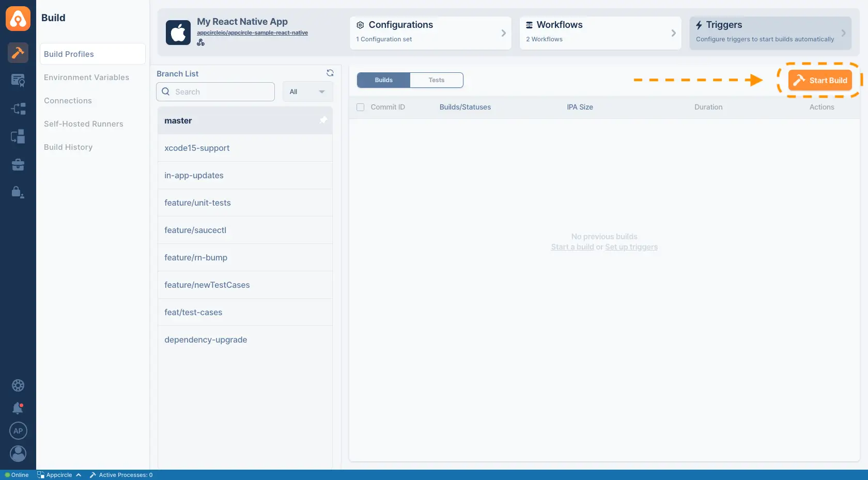Select the xcode15-support branch

[x=245, y=148]
